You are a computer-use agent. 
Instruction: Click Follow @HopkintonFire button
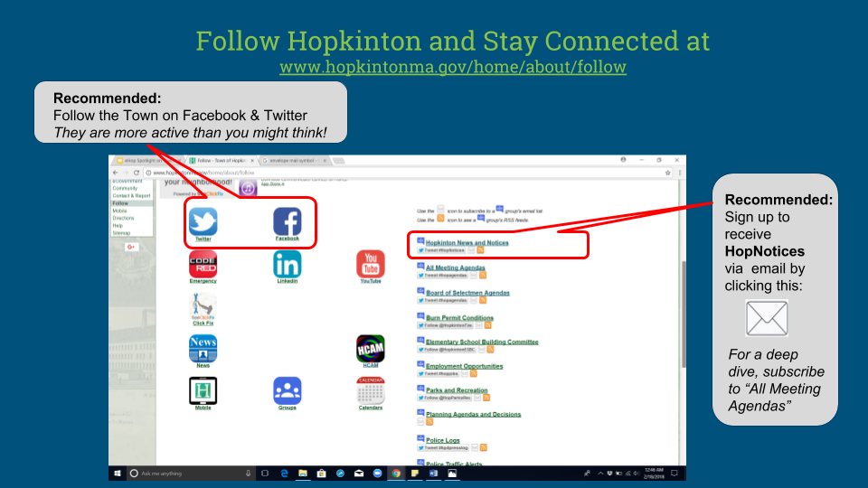coord(445,325)
